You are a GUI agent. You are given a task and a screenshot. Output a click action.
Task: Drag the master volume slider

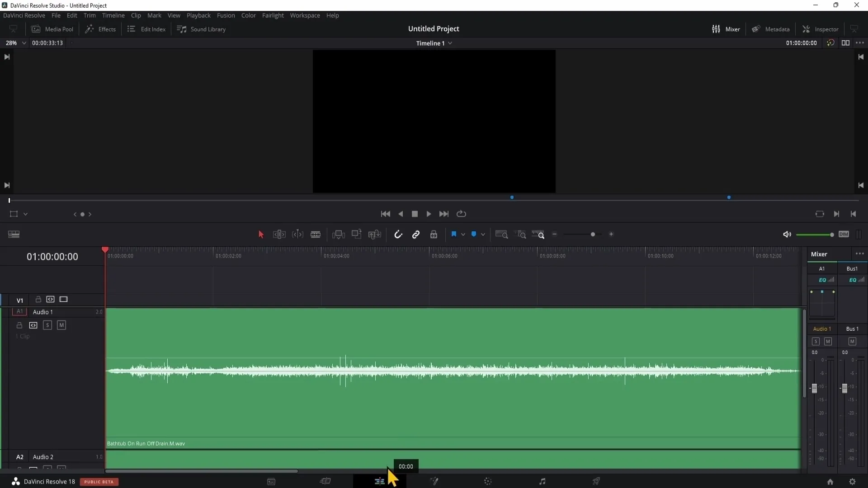pyautogui.click(x=831, y=234)
